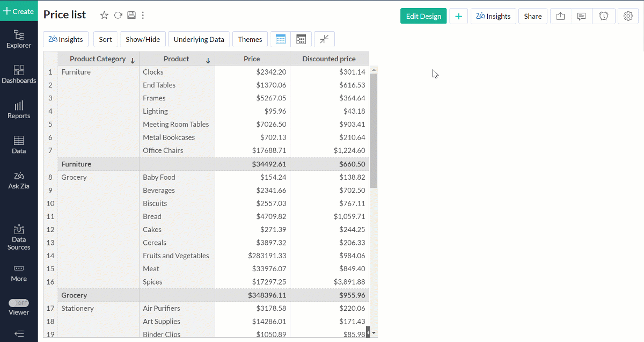Open the Themes menu
This screenshot has width=644, height=342.
(x=250, y=39)
